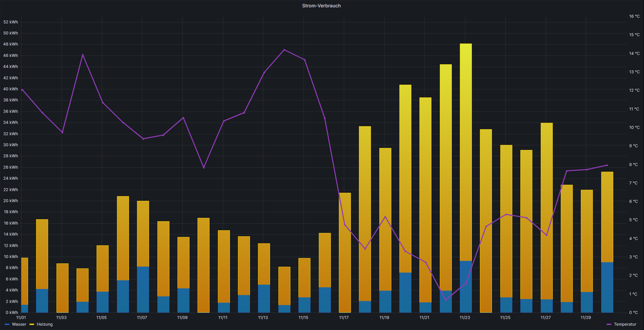Click the 11/15 x-axis date label

pos(303,318)
